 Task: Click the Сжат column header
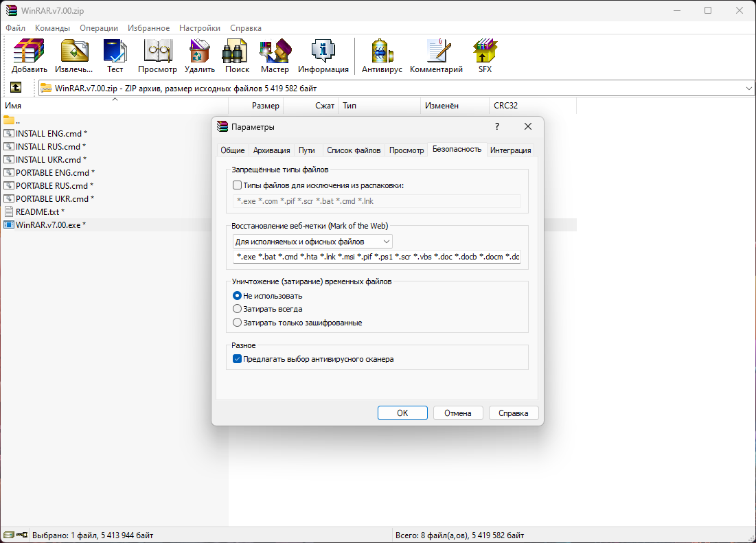coord(310,106)
